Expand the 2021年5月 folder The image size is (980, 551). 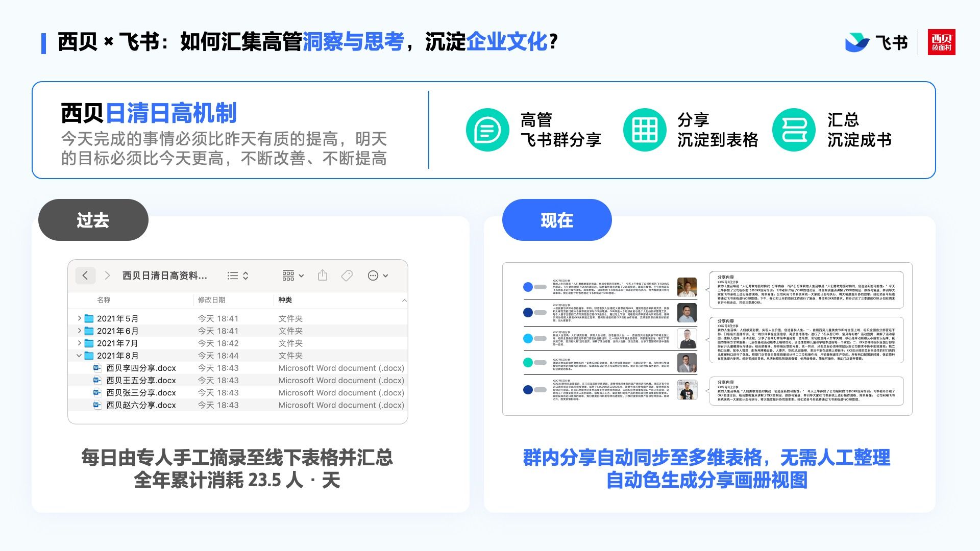79,318
